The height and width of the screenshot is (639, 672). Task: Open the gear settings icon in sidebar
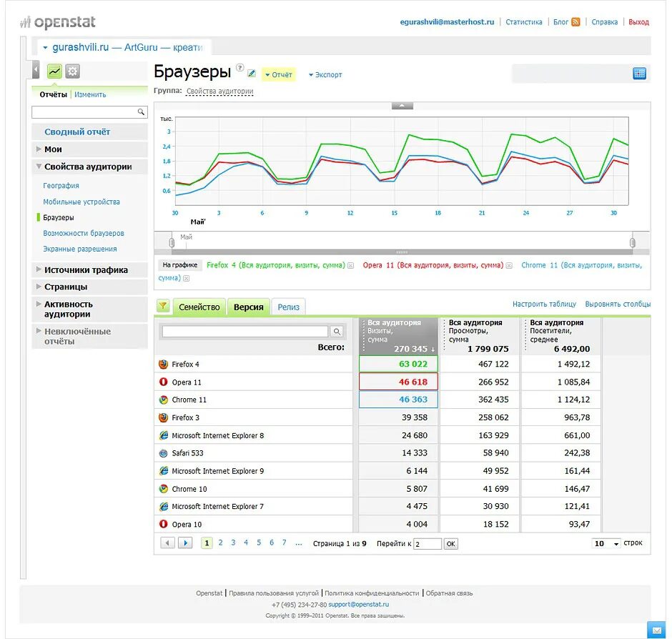(x=72, y=71)
